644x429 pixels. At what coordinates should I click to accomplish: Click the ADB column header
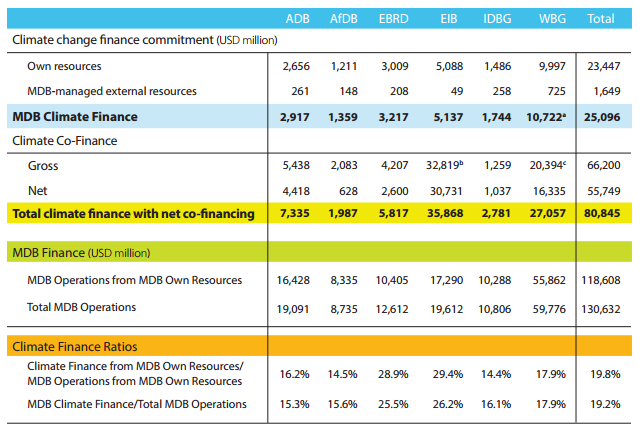pos(297,18)
